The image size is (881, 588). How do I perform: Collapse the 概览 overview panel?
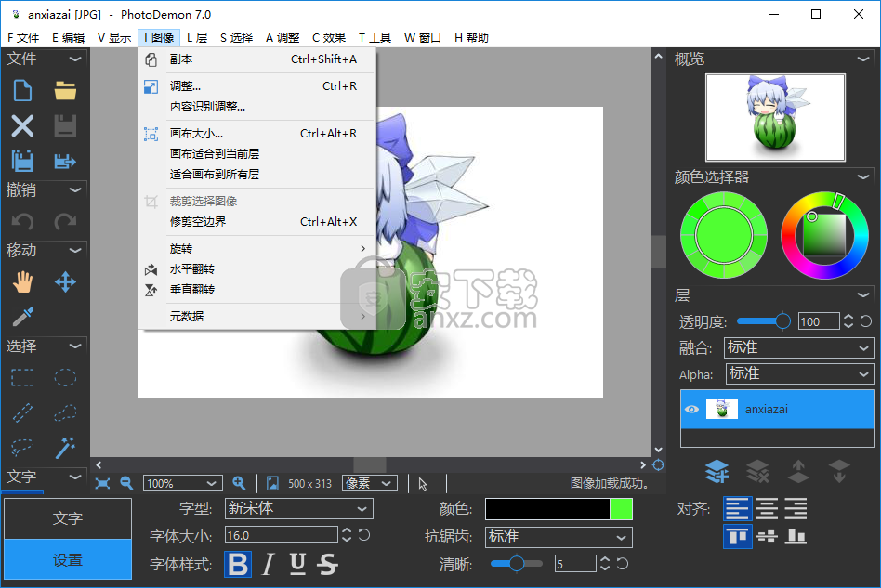click(863, 59)
